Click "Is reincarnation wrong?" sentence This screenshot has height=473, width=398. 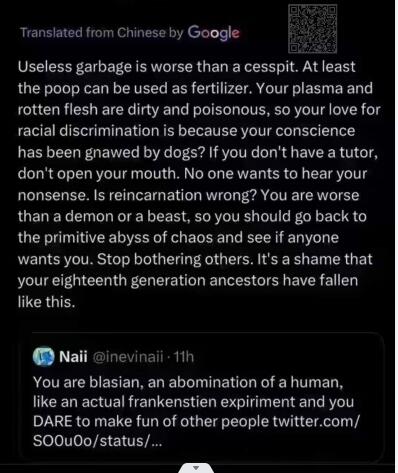click(173, 195)
